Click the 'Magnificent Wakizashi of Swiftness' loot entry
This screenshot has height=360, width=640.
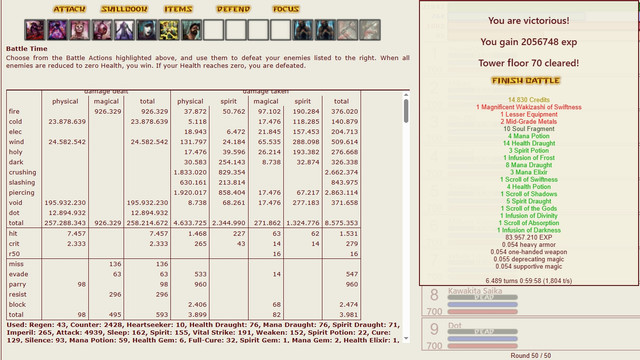point(529,107)
